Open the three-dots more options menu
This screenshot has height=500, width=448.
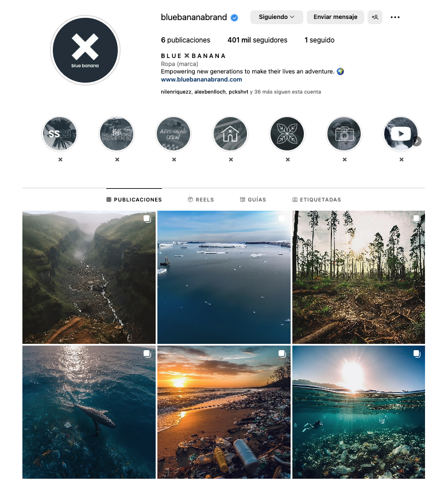pyautogui.click(x=395, y=17)
